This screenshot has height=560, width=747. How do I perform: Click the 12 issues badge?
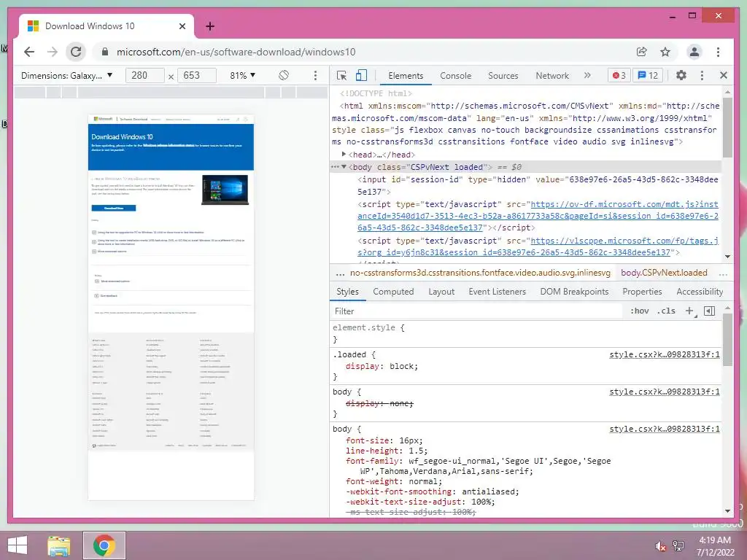pos(648,75)
